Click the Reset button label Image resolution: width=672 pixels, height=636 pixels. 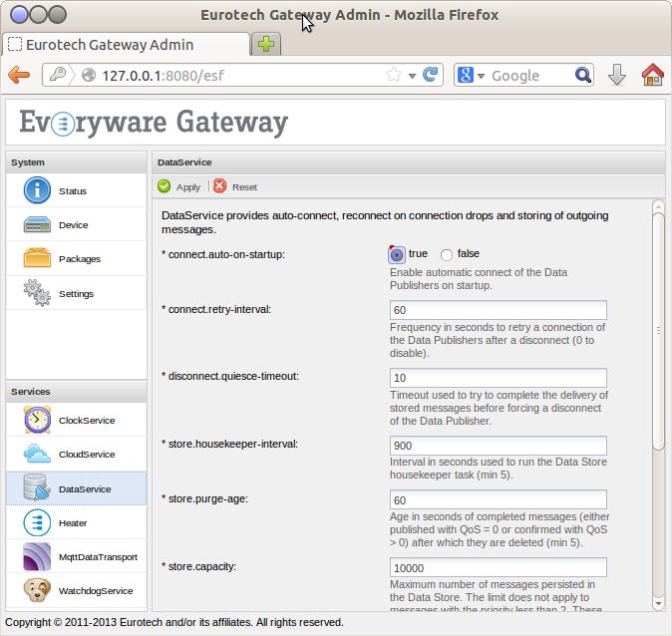(244, 186)
